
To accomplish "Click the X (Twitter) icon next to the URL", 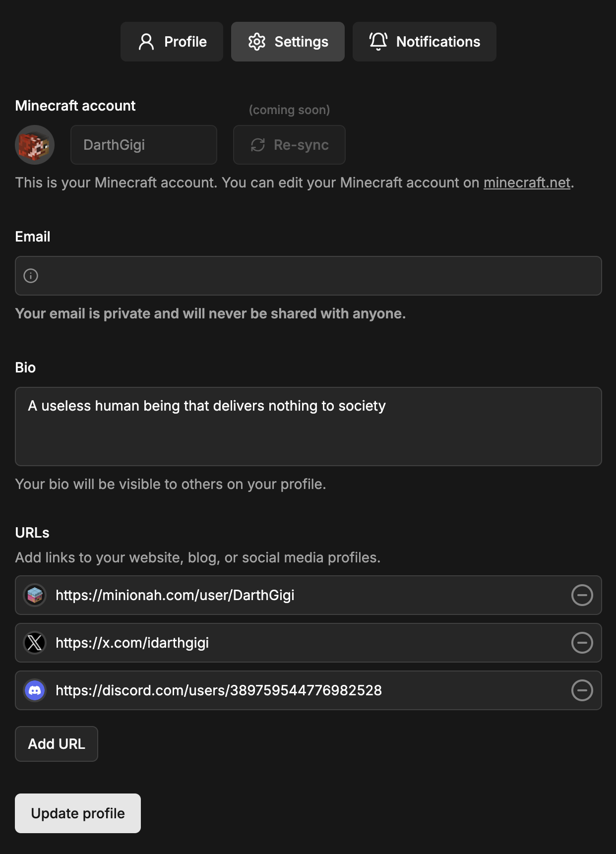I will pyautogui.click(x=35, y=643).
